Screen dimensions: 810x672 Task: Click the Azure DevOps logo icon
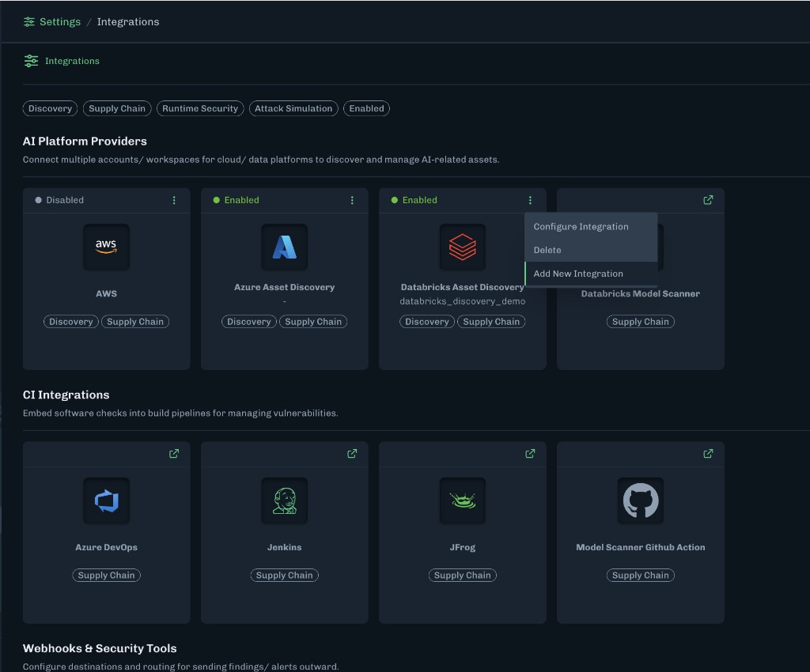(107, 500)
